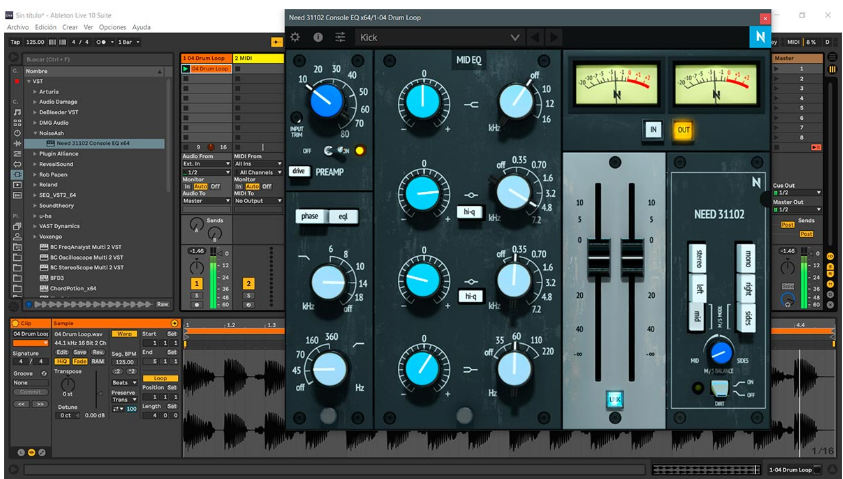The image size is (843, 479).
Task: Expand the Rob Papen folder
Action: [x=35, y=174]
